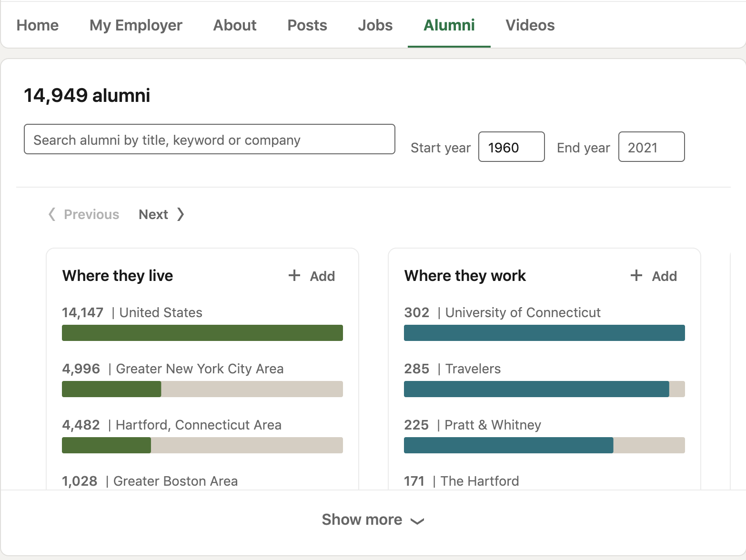This screenshot has height=560, width=746.
Task: Select the Alumni tab
Action: (x=449, y=25)
